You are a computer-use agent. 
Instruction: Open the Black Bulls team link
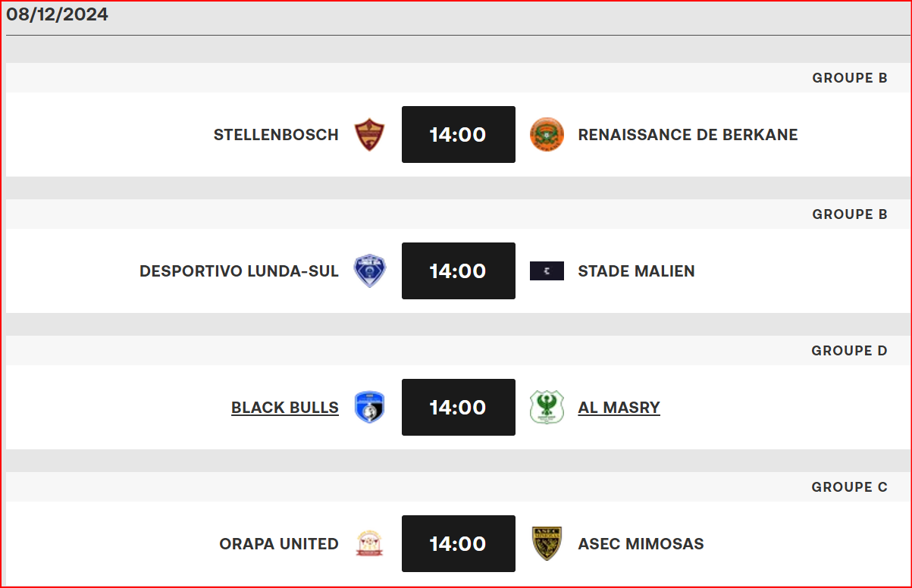click(x=284, y=407)
